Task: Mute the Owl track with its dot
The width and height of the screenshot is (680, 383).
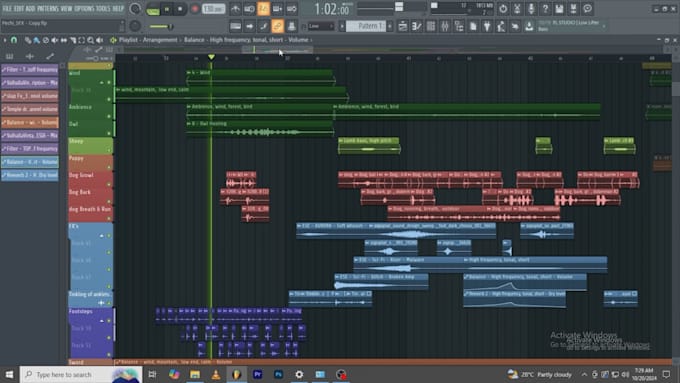Action: click(109, 133)
